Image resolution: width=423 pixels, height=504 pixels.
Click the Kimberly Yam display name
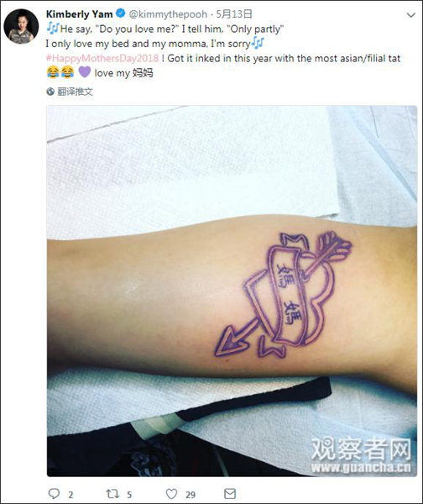pos(80,13)
